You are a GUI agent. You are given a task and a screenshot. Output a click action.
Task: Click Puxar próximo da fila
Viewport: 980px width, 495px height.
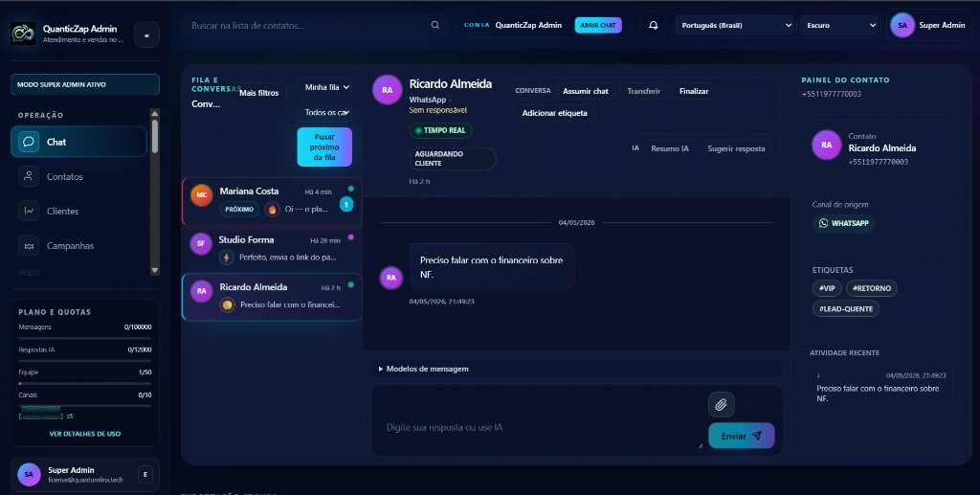[x=324, y=147]
